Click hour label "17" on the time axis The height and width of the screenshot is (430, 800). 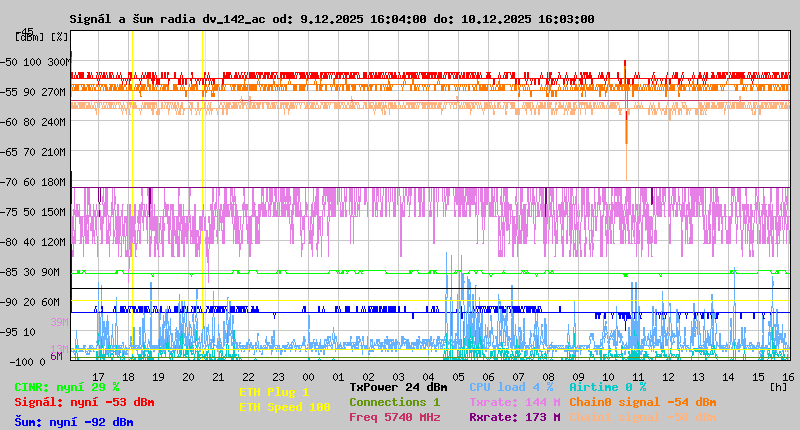click(x=98, y=377)
